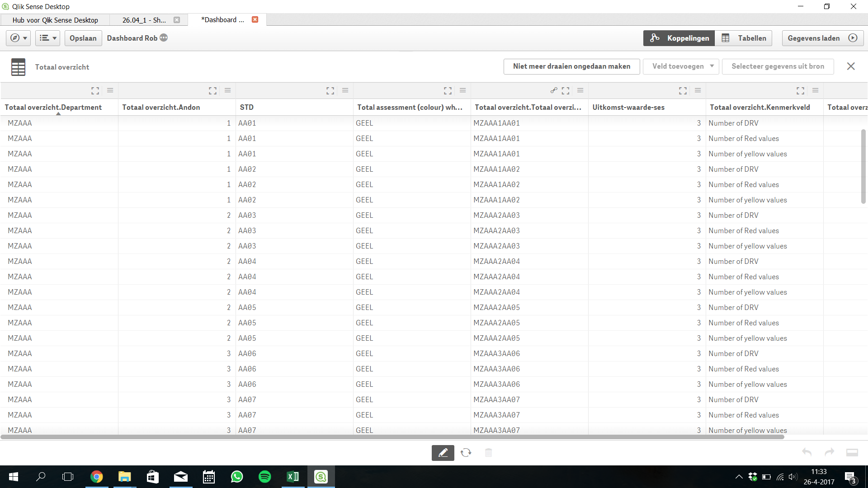Click the horizontal scrollbar of the table
This screenshot has height=488, width=868.
click(x=392, y=437)
